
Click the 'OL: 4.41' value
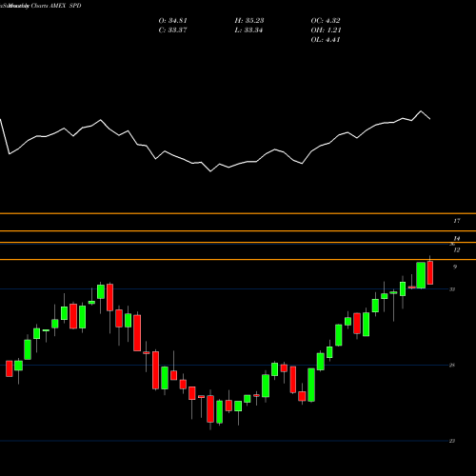click(x=326, y=40)
